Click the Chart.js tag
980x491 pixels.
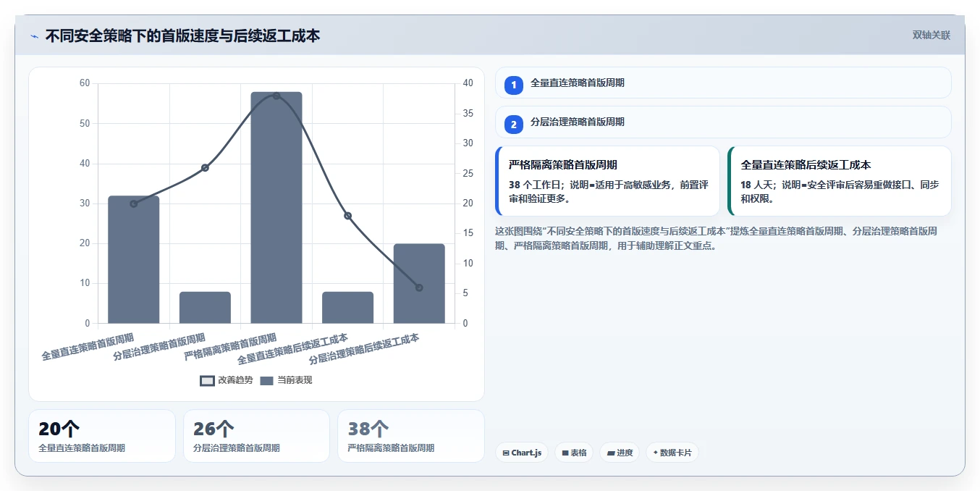tap(522, 453)
